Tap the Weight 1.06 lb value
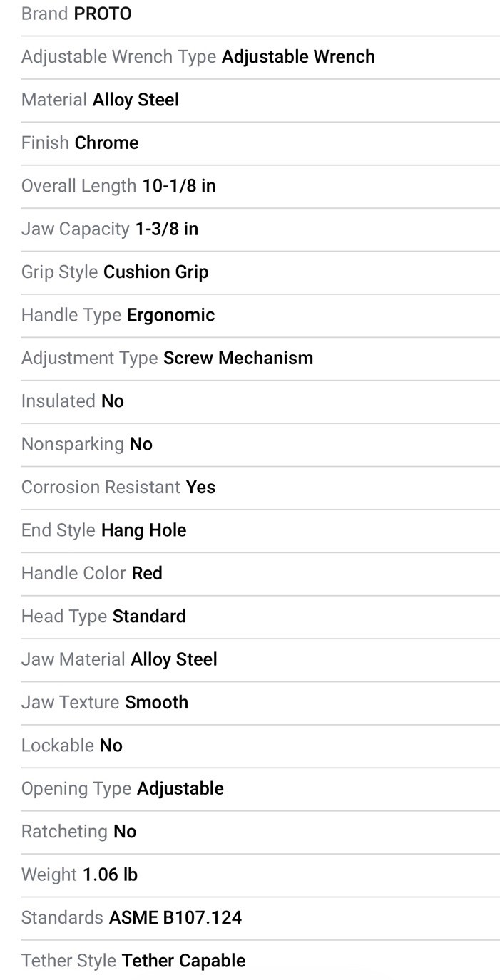This screenshot has height=980, width=500. tap(110, 875)
